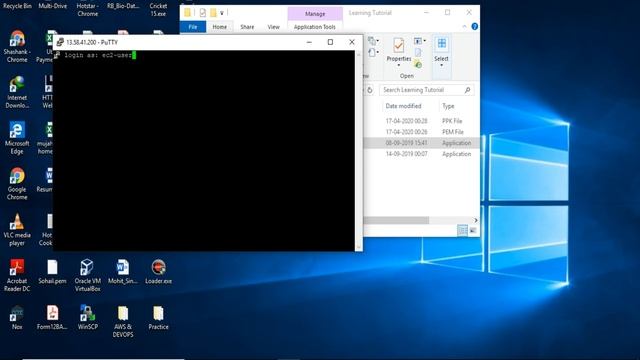Expand the Easy access dropdown in ribbon
This screenshot has height=360, width=640.
click(x=378, y=52)
